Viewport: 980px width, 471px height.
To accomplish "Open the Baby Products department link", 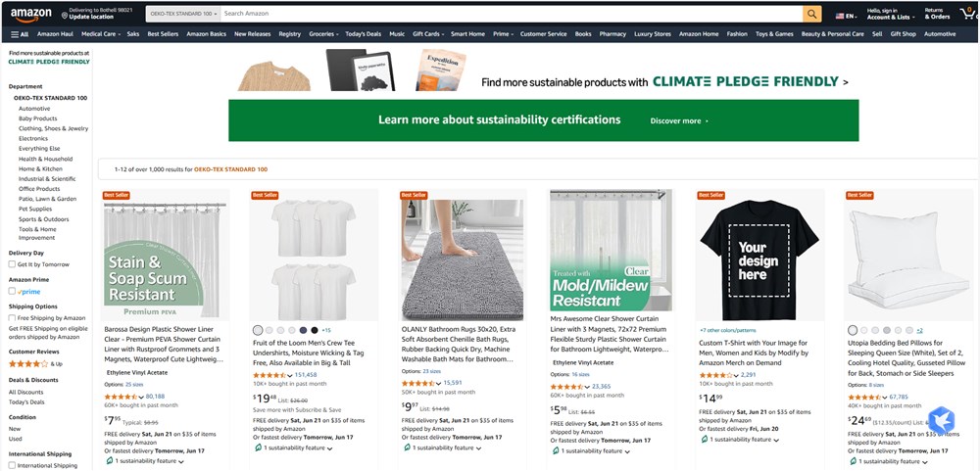I will coord(37,118).
